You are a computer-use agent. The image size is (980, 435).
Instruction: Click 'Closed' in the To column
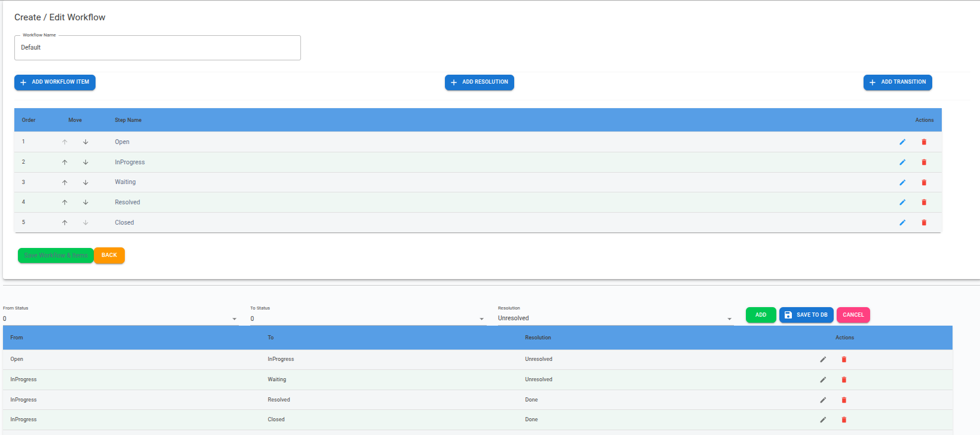(x=277, y=420)
